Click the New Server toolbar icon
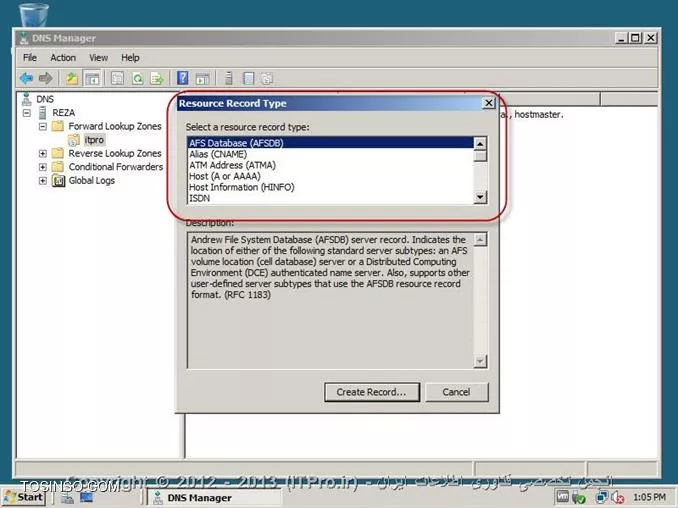The height and width of the screenshot is (508, 678). 229,78
